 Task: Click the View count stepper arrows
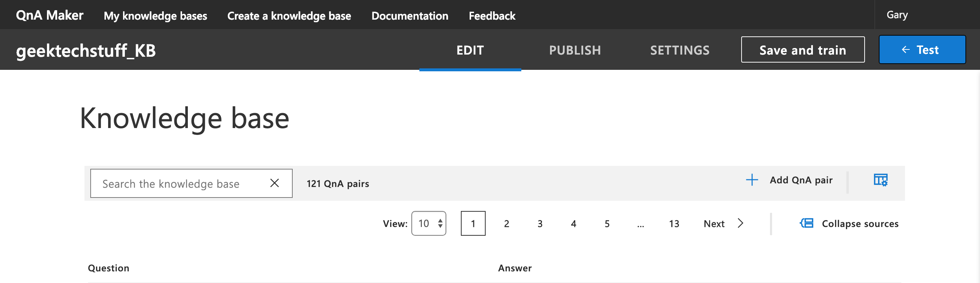(440, 224)
